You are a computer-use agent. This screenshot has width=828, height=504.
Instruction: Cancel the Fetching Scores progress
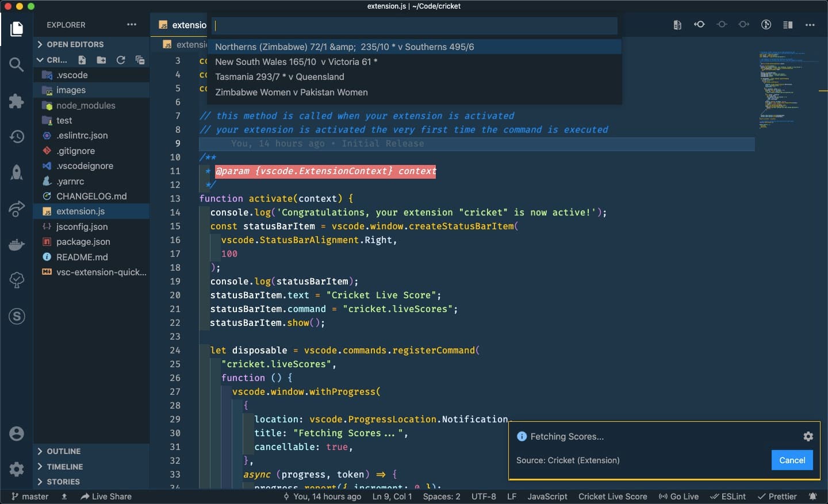pos(792,460)
